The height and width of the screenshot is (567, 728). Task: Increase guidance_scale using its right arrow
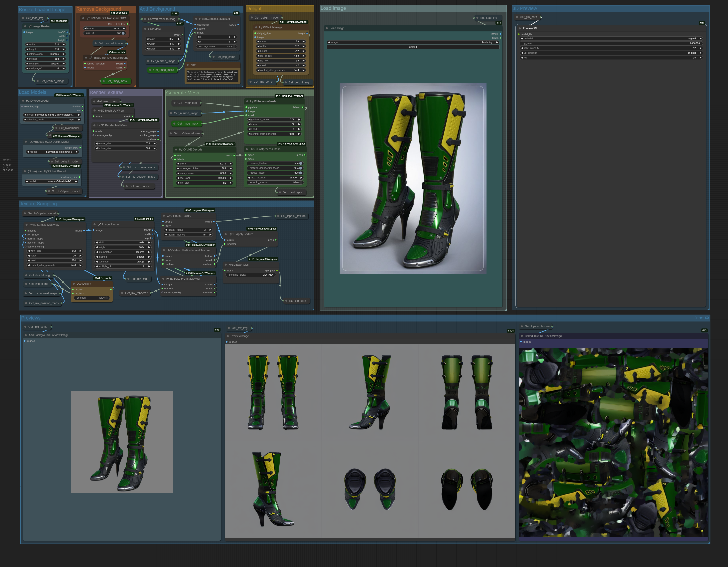(299, 120)
